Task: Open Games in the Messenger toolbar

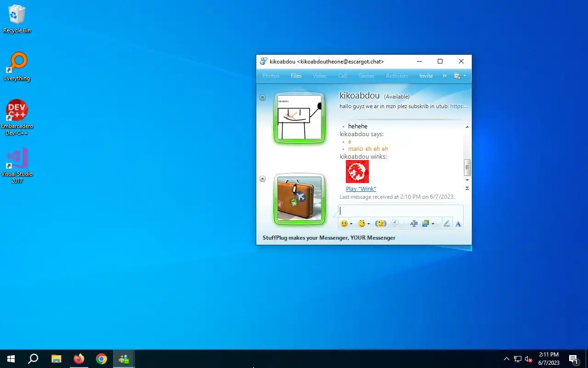Action: pos(367,76)
